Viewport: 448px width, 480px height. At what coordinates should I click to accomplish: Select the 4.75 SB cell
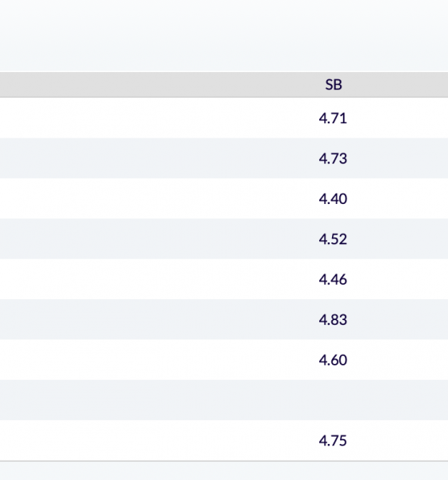tap(333, 441)
